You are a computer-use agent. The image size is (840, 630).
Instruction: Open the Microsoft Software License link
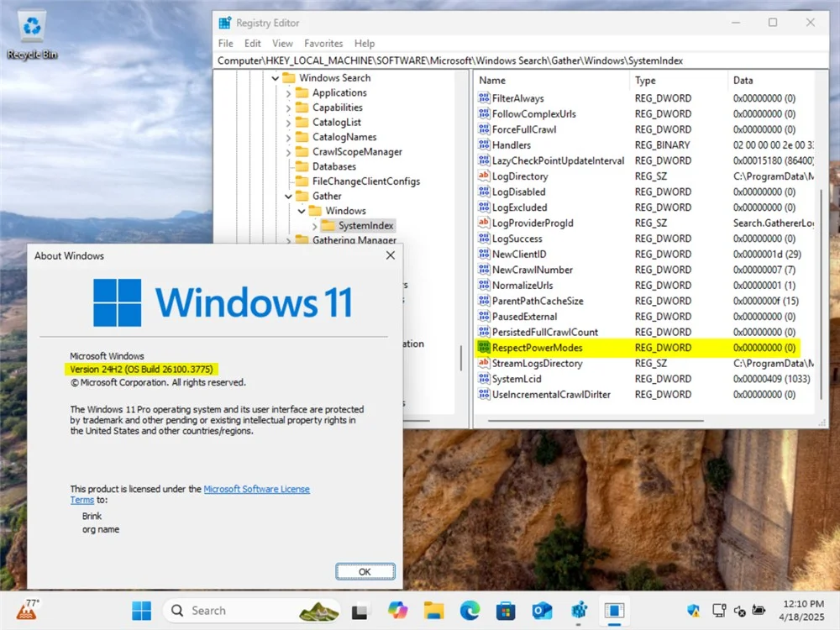pyautogui.click(x=256, y=489)
